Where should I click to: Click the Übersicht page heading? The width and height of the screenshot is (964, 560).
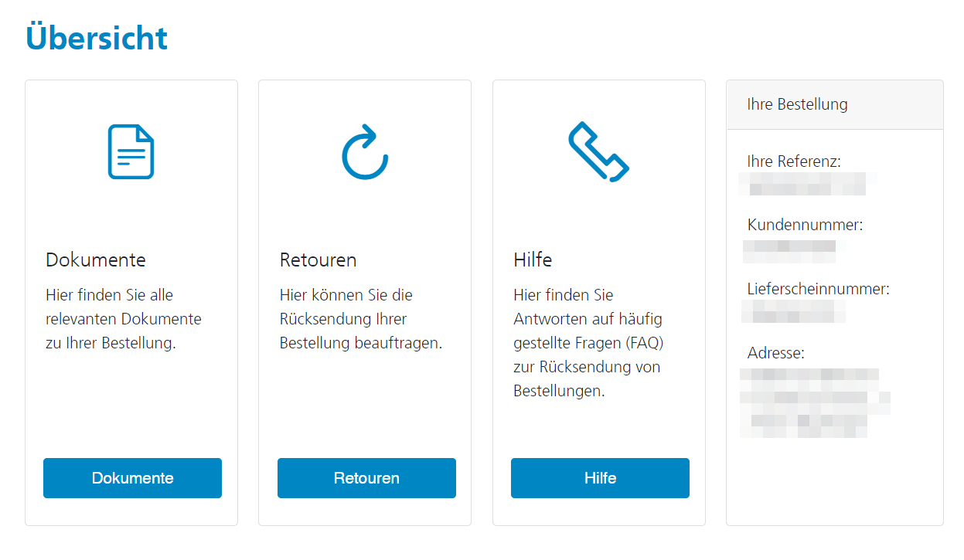click(x=97, y=37)
